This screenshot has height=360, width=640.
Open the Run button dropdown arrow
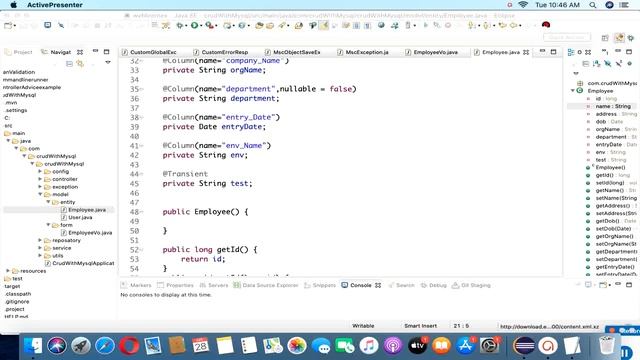pos(201,26)
